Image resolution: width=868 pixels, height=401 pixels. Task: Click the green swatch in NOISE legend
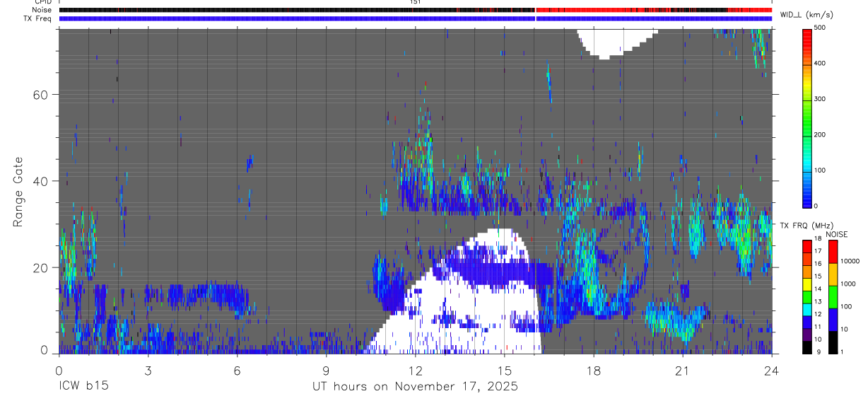pyautogui.click(x=832, y=297)
